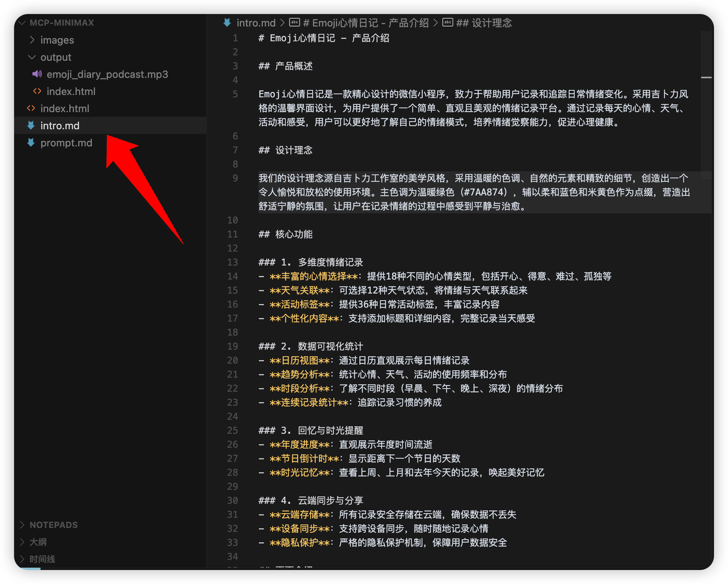Screen dimensions: 728x584
Task: Click symbol icon before Emoji心情日记 breadcrumb
Action: coord(295,23)
